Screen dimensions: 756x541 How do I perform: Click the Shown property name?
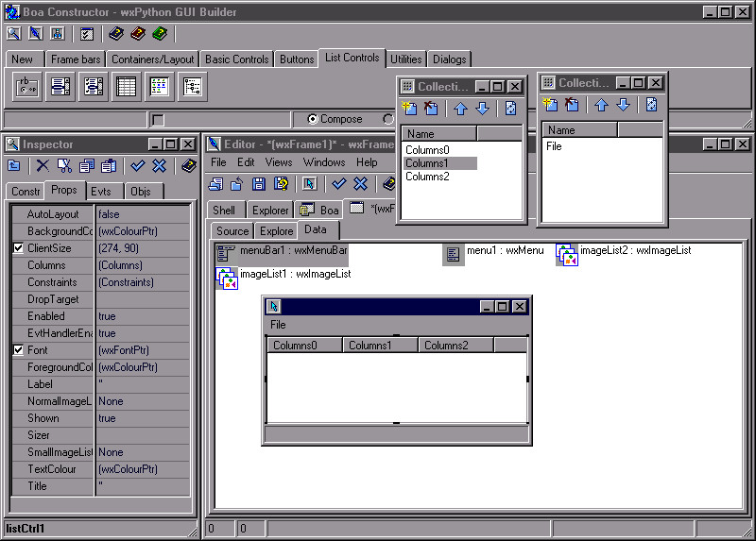pos(43,418)
